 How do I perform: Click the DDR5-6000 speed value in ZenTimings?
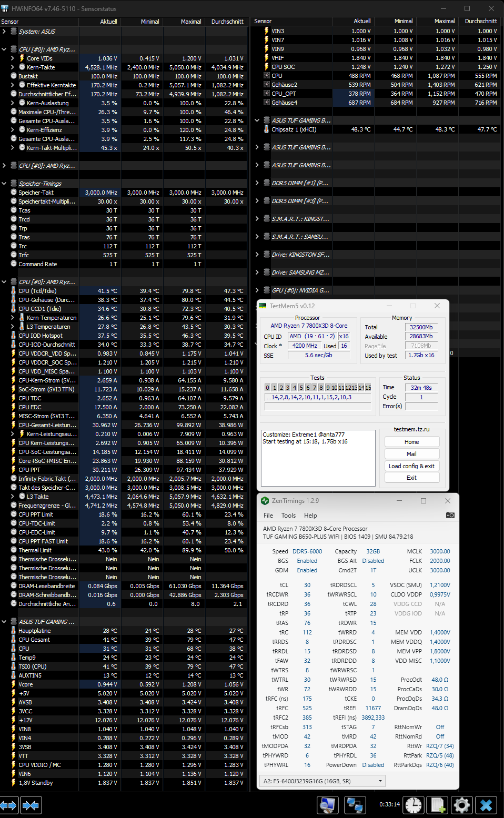[307, 551]
